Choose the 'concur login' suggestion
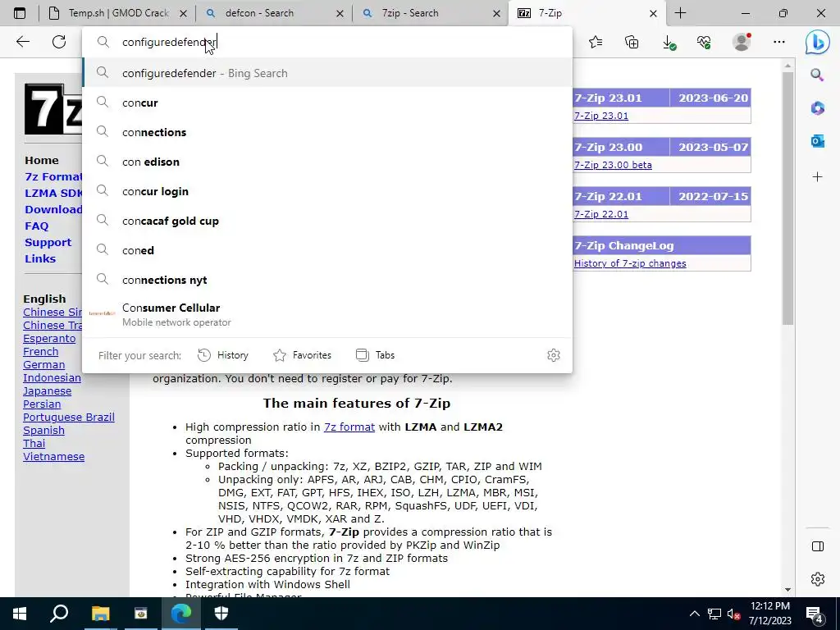 coord(327,190)
